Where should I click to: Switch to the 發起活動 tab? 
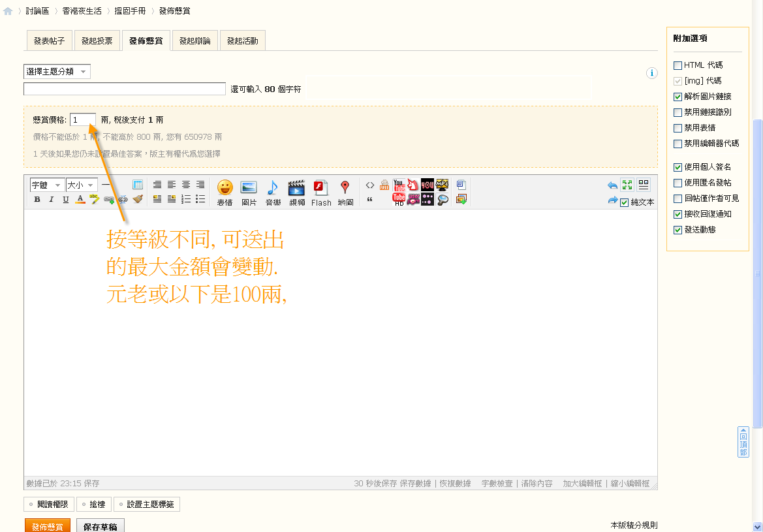pos(242,40)
